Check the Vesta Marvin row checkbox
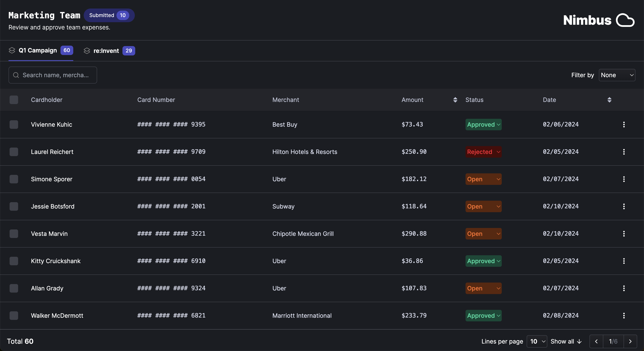The width and height of the screenshot is (644, 351). pyautogui.click(x=14, y=234)
